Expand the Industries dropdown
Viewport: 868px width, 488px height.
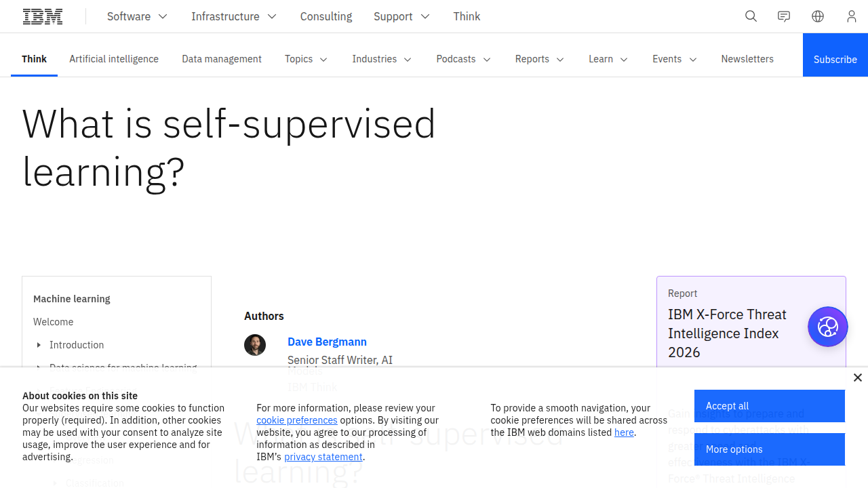click(x=382, y=59)
